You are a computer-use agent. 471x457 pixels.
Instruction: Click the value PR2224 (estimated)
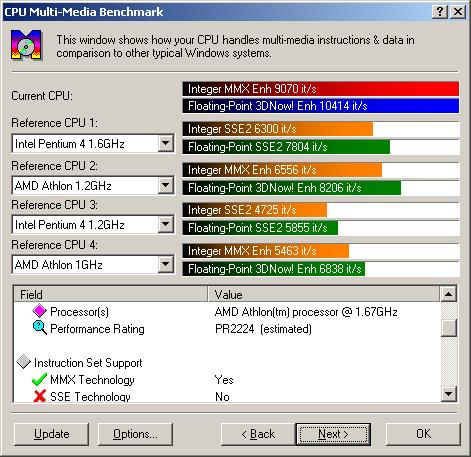click(x=263, y=329)
